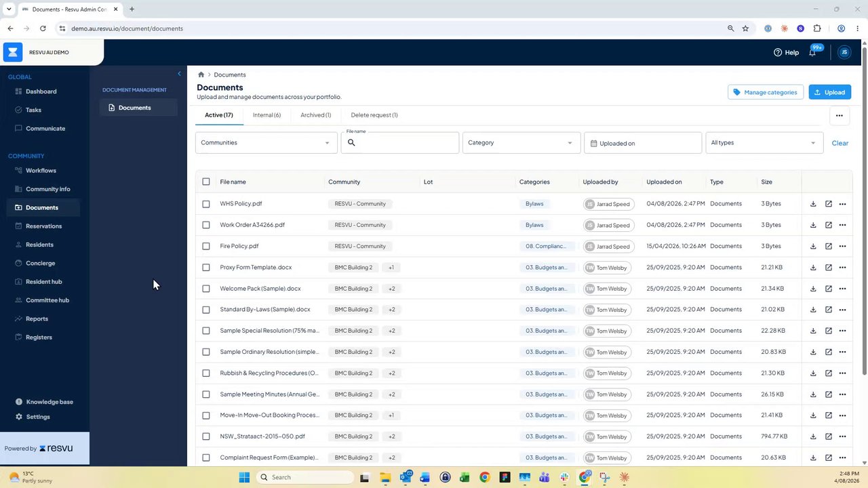Click the home breadcrumb icon

coord(201,75)
